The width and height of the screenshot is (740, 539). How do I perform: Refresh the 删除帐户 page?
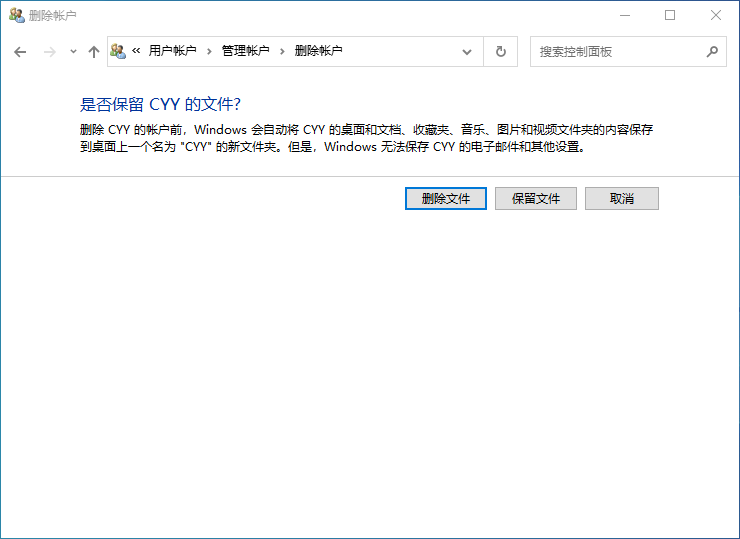501,52
